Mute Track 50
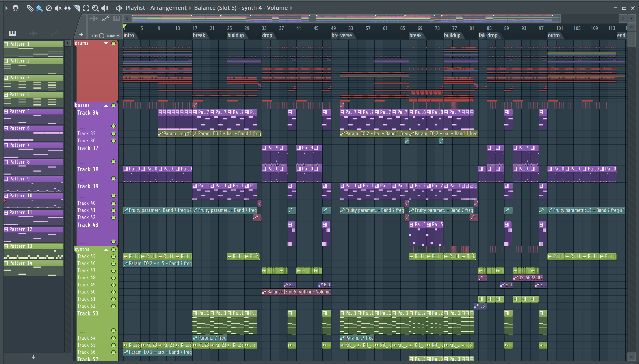 pyautogui.click(x=113, y=292)
